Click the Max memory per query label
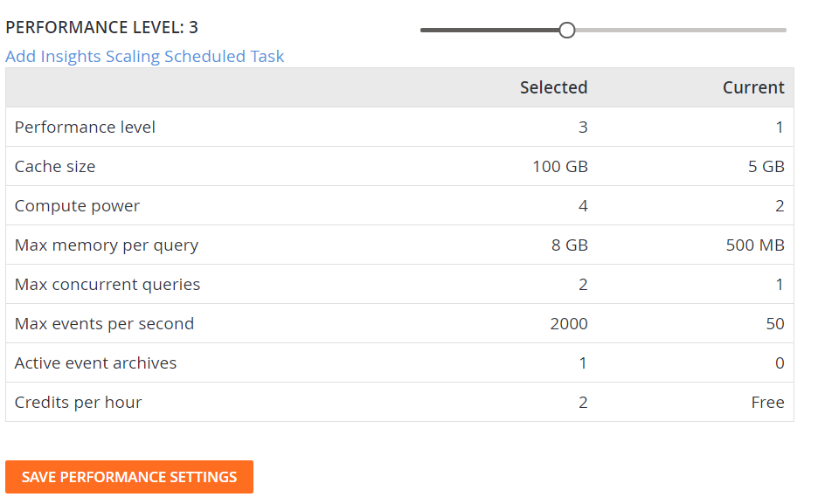The image size is (818, 504). tap(107, 245)
